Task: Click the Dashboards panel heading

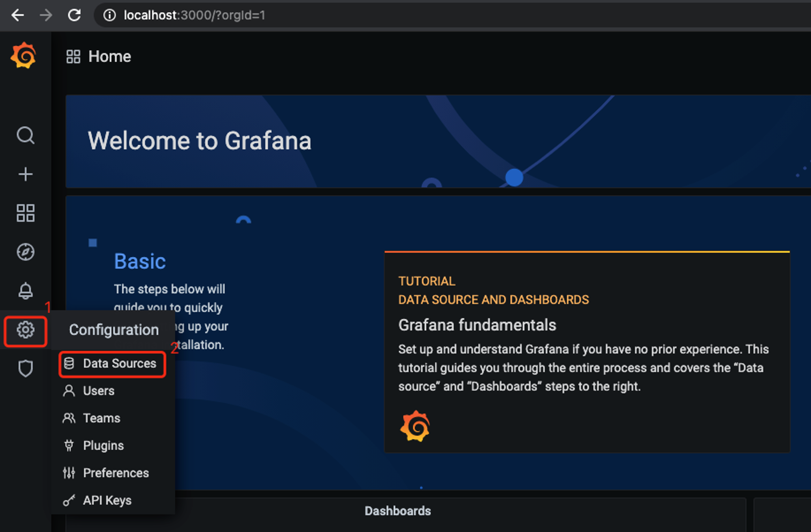Action: [x=397, y=511]
